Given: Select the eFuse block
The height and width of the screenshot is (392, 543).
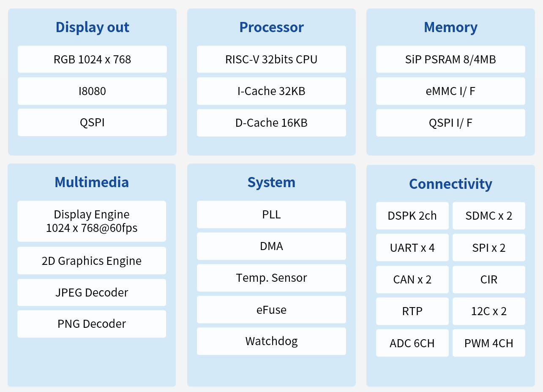Looking at the screenshot, I should pyautogui.click(x=271, y=310).
